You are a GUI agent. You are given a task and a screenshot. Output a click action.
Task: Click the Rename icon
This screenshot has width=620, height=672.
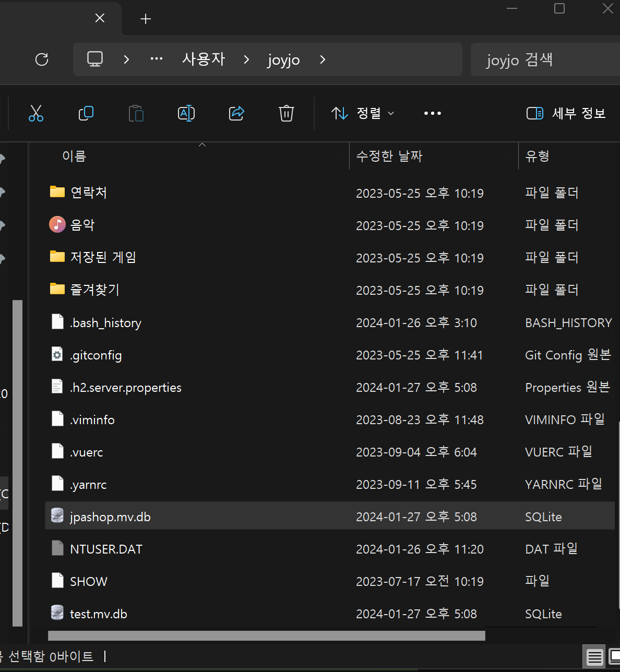pyautogui.click(x=186, y=113)
